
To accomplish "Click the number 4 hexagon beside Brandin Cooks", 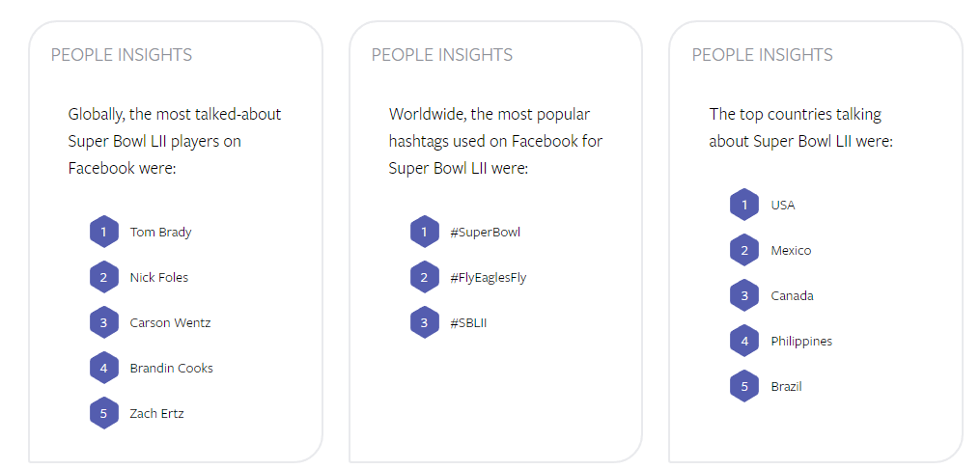I will pos(103,368).
